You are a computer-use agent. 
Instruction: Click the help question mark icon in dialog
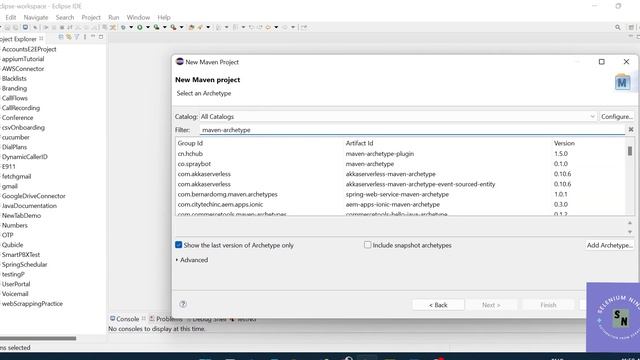pyautogui.click(x=183, y=304)
